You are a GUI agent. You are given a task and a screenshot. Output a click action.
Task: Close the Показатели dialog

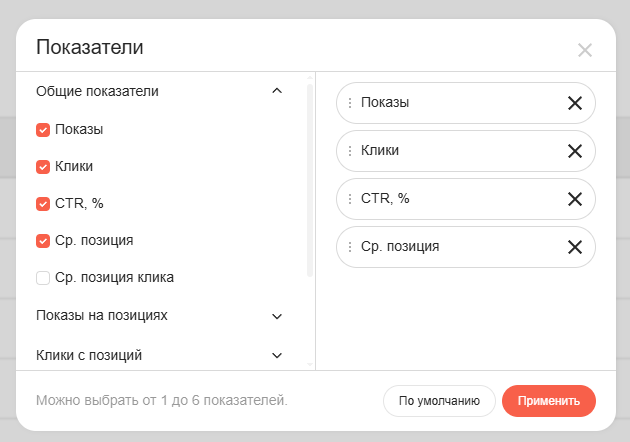[x=585, y=50]
